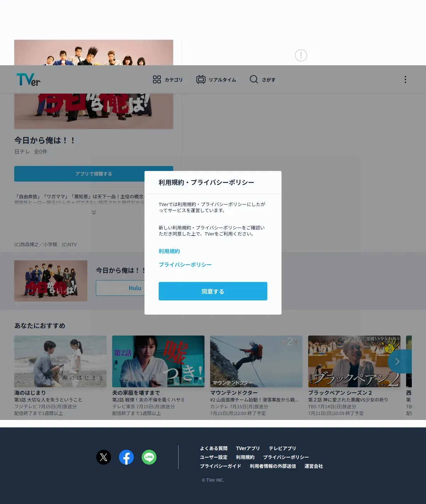Click the マウンテンドクター title text

coord(234,393)
